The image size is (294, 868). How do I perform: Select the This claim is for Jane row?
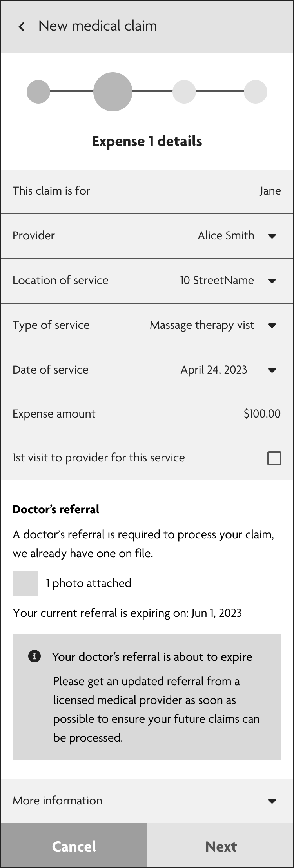(x=147, y=191)
